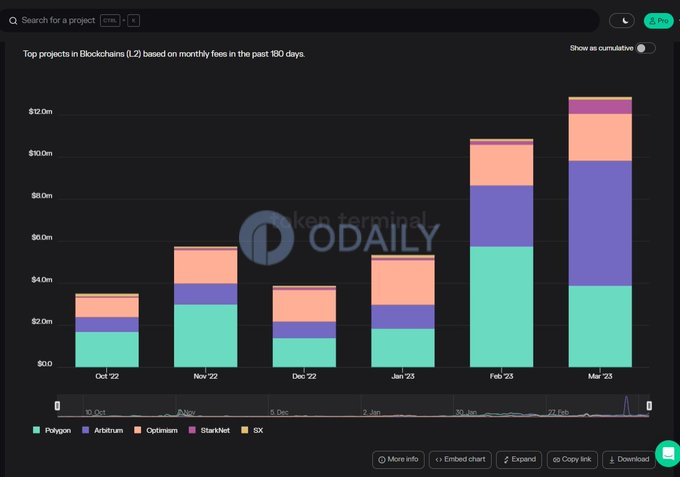
Task: Copy link to this chart
Action: tap(572, 459)
